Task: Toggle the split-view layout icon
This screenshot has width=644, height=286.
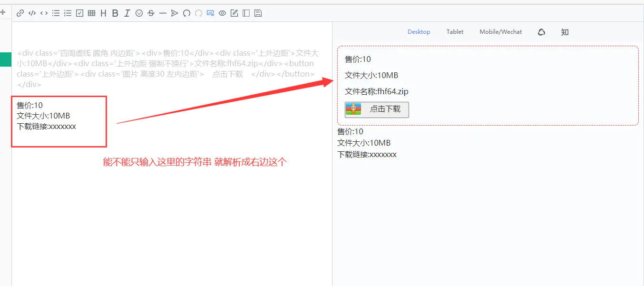Action: 246,13
